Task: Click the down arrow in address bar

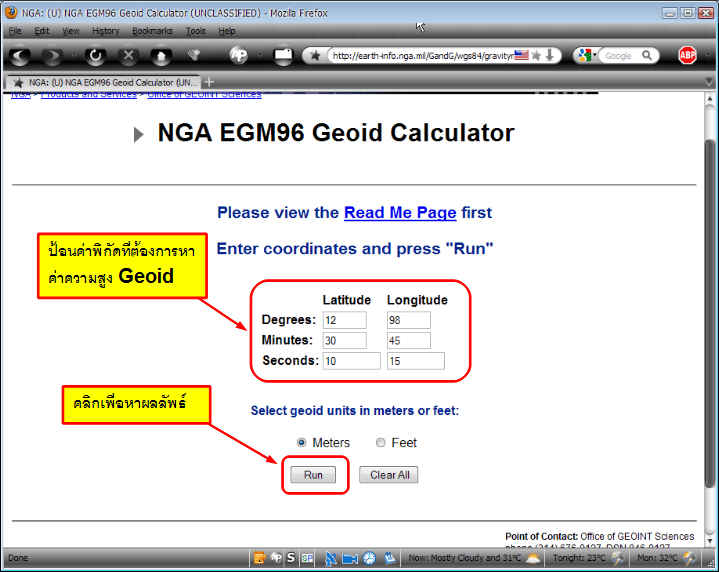Action: pyautogui.click(x=550, y=56)
